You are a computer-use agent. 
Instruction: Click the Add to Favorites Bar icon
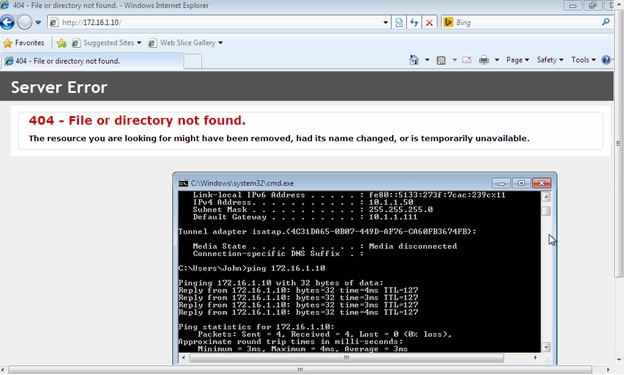coord(61,43)
